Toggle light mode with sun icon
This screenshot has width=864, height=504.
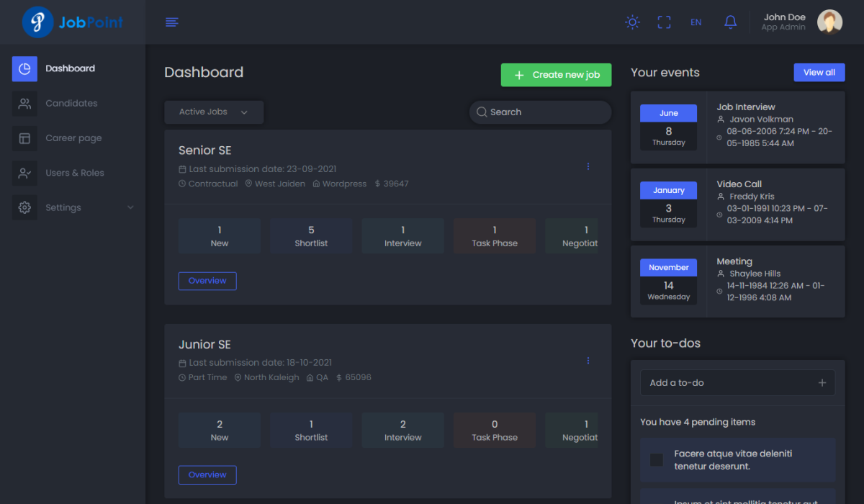pos(632,22)
